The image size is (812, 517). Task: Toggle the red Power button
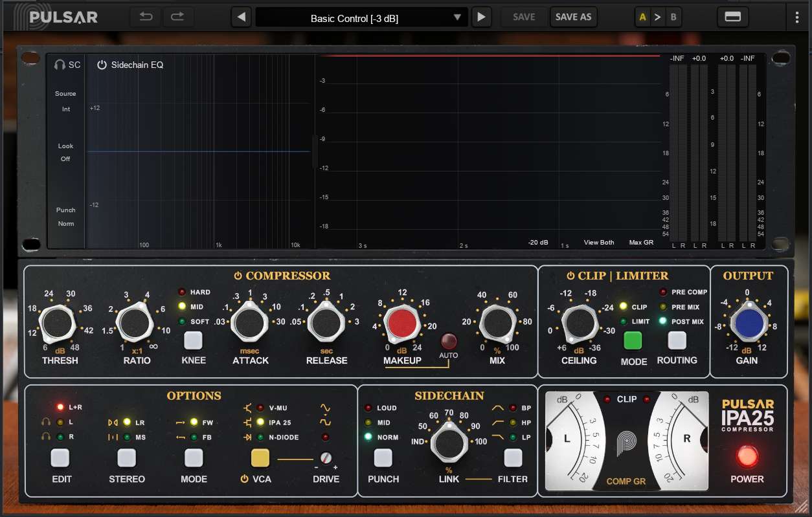coord(747,457)
